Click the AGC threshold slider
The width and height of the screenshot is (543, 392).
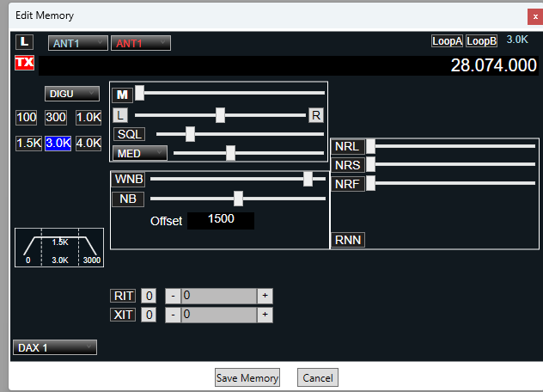[248, 153]
